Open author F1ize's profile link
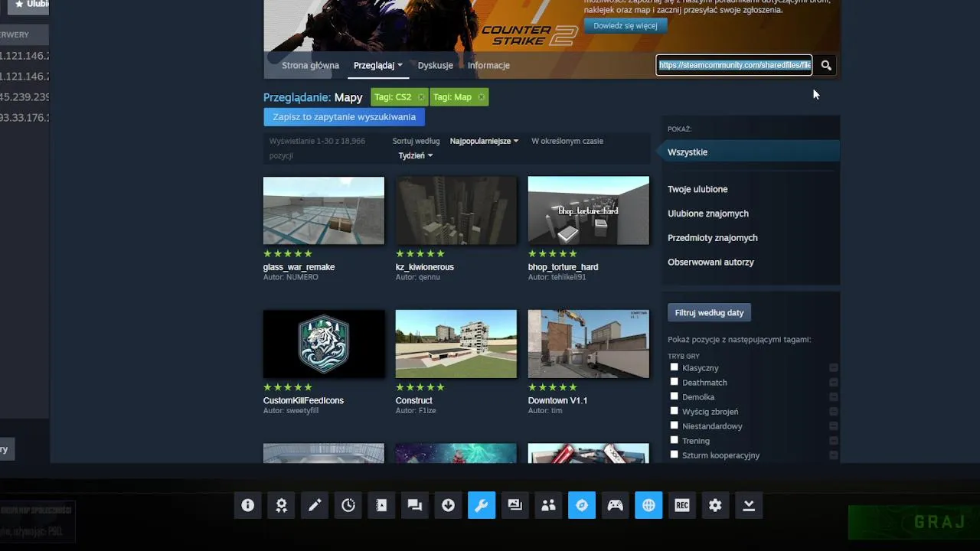The image size is (980, 551). (427, 411)
